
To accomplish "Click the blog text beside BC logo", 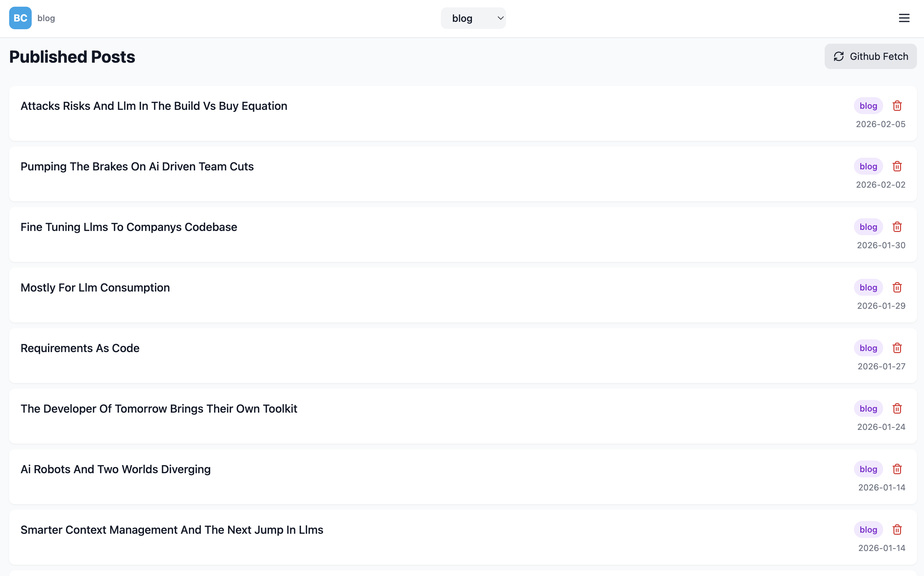I will point(46,18).
